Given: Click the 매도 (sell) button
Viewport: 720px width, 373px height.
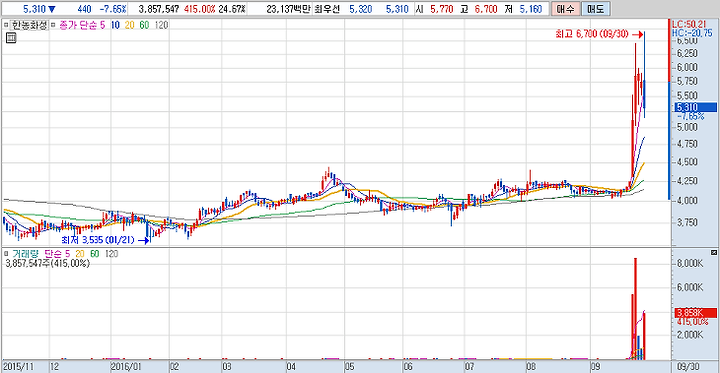Looking at the screenshot, I should point(596,9).
